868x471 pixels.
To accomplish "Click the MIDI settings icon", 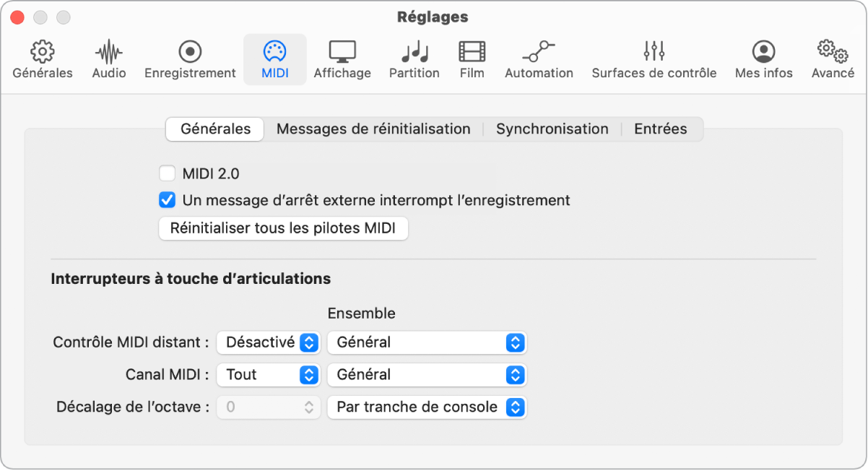I will (x=274, y=58).
